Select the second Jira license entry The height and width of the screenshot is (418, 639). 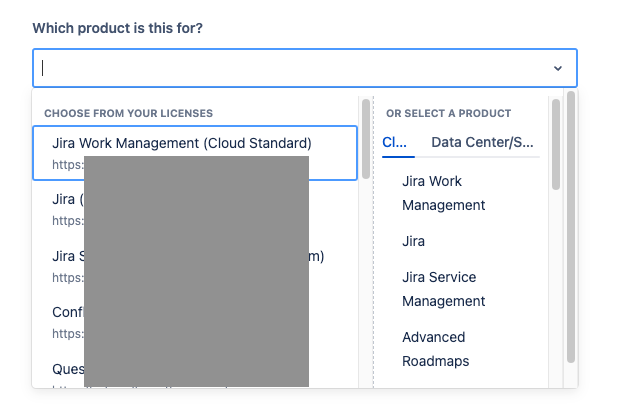click(x=195, y=209)
